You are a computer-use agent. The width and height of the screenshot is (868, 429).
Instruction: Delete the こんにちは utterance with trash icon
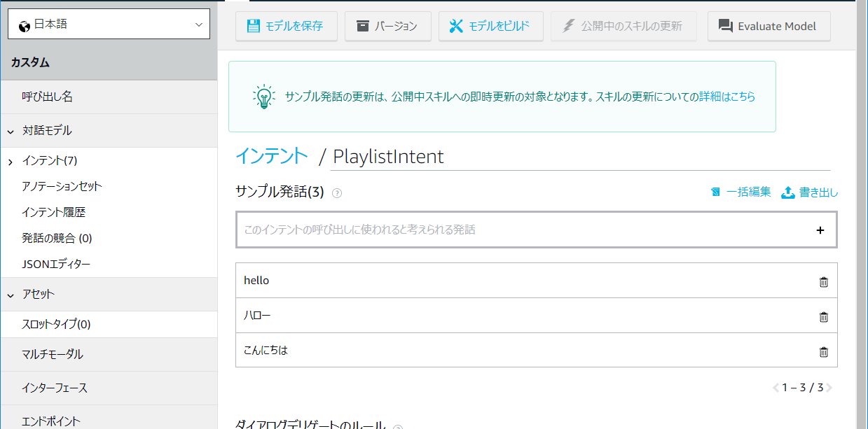coord(824,351)
